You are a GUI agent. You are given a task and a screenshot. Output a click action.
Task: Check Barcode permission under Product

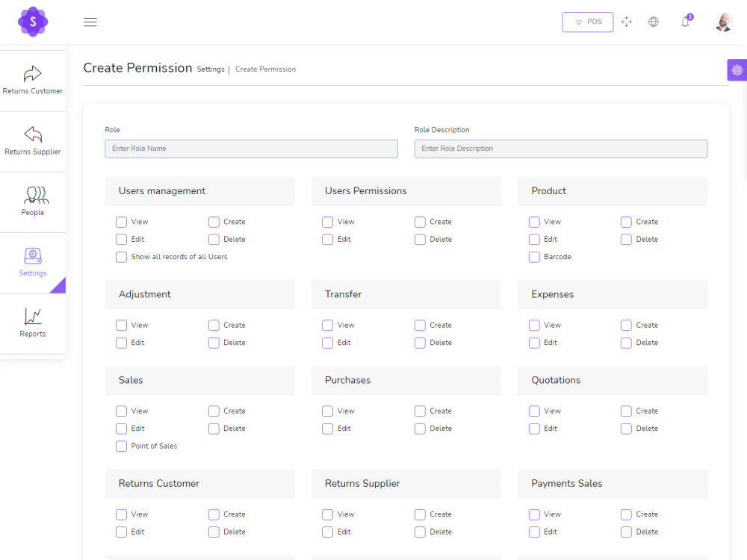tap(534, 257)
